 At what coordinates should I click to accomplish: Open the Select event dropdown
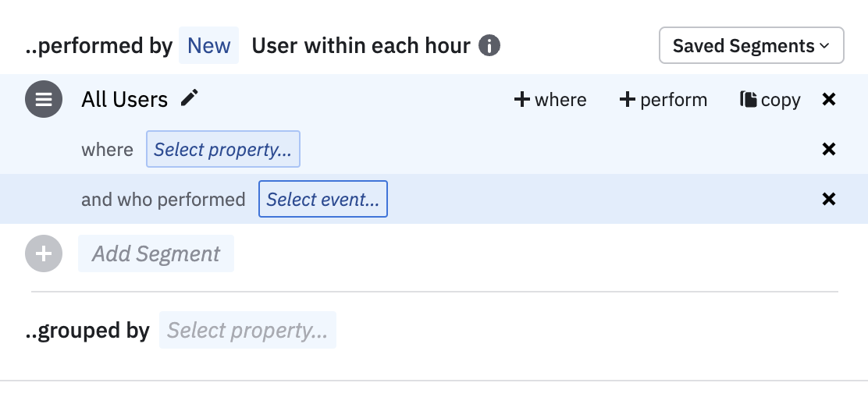(x=322, y=199)
